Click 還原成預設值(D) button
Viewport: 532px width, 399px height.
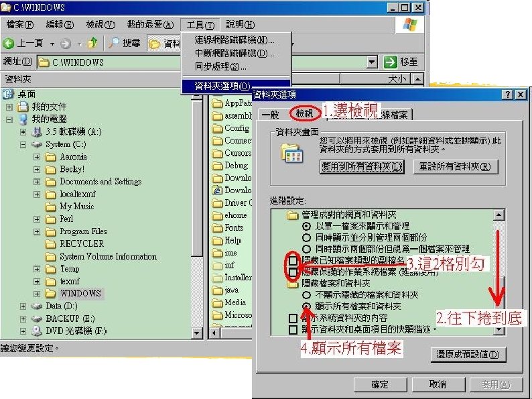tap(468, 355)
